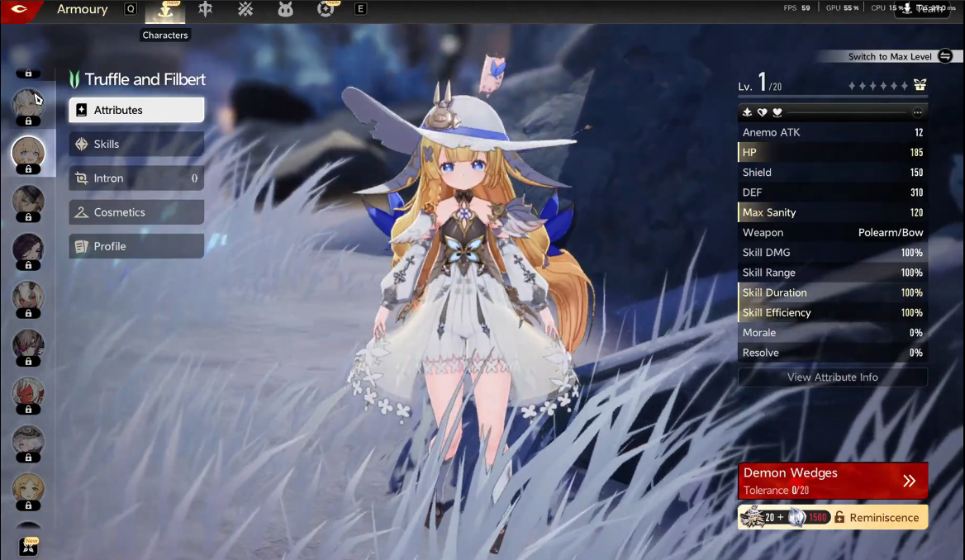Open the Cosmetics section
The width and height of the screenshot is (965, 560).
point(136,212)
